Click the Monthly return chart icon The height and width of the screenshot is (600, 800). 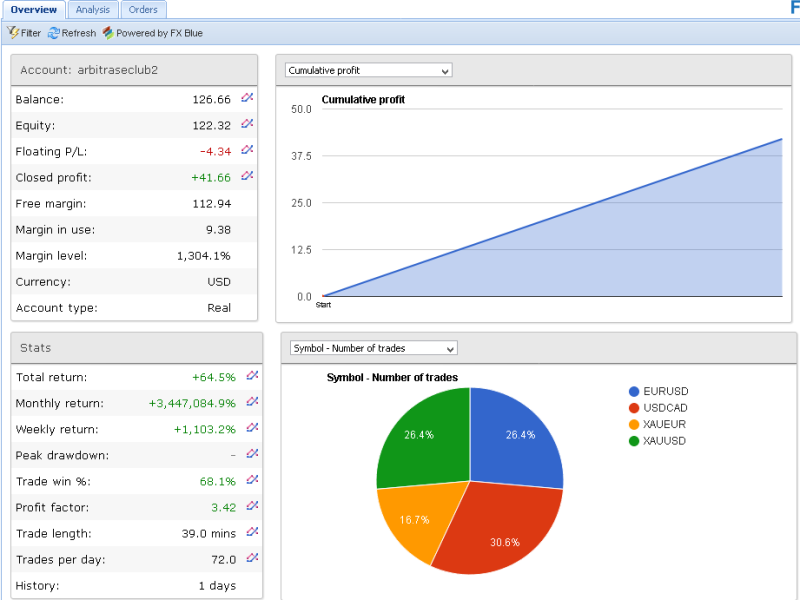pyautogui.click(x=252, y=402)
